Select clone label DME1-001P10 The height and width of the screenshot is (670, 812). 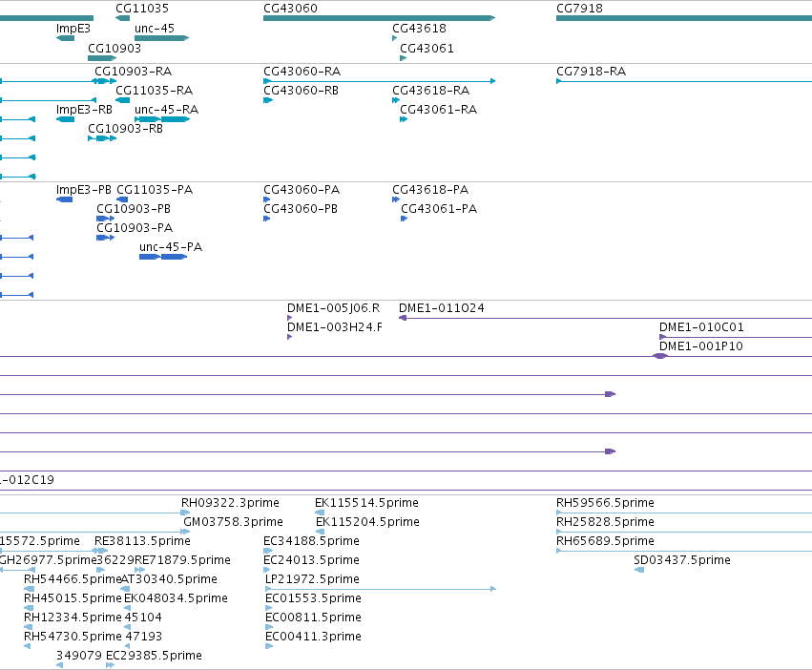pyautogui.click(x=701, y=346)
